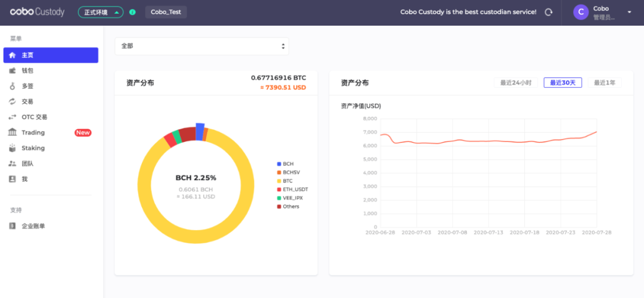Click the Cobo_Test organization button
This screenshot has width=644, height=298.
pyautogui.click(x=166, y=12)
